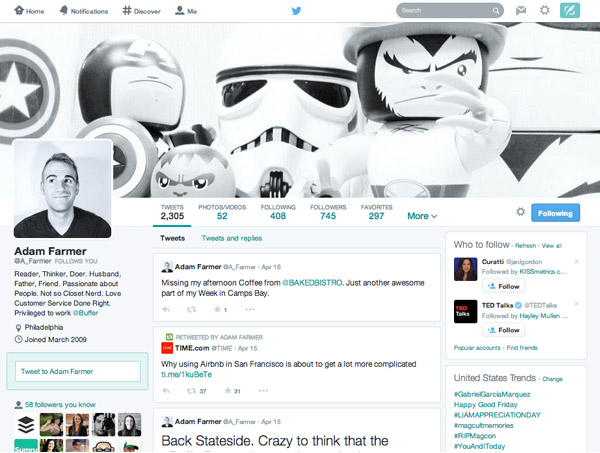
Task: Open Happy Good Friday trend
Action: (x=485, y=404)
